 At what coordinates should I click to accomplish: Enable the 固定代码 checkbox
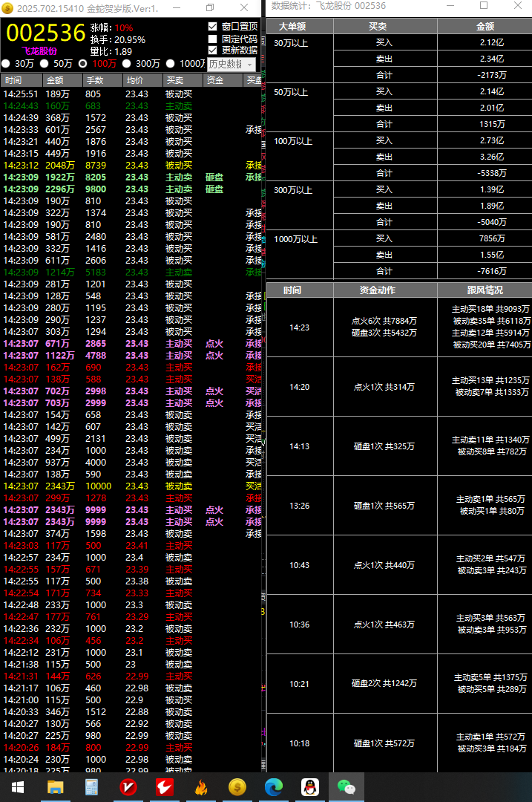tap(213, 39)
